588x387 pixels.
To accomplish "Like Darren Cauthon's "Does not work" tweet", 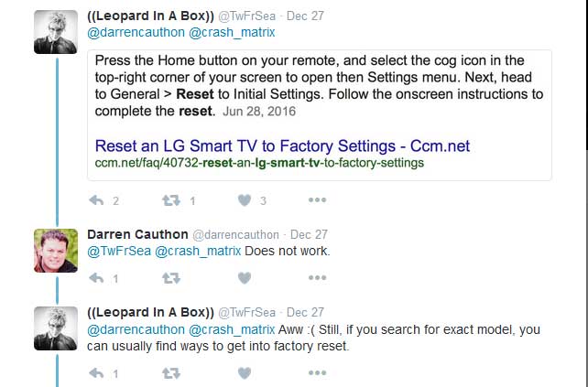I will tap(245, 278).
